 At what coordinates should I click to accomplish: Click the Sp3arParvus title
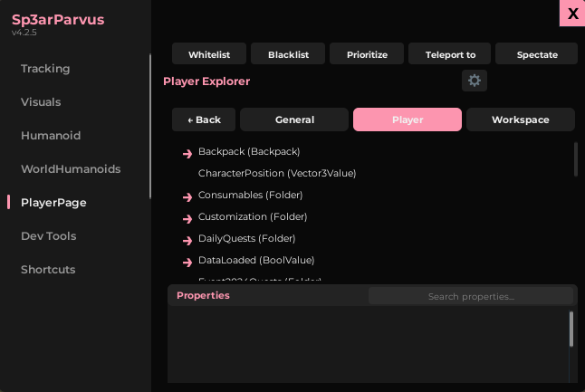58,19
